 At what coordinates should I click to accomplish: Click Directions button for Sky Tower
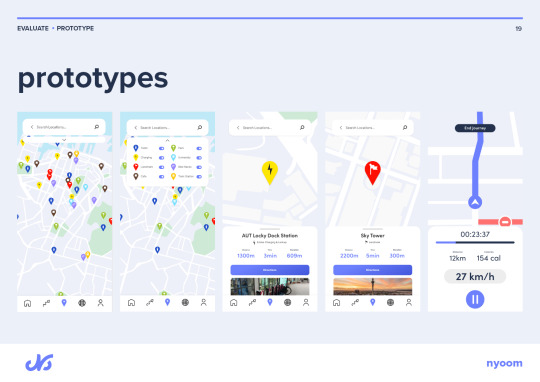coord(373,270)
